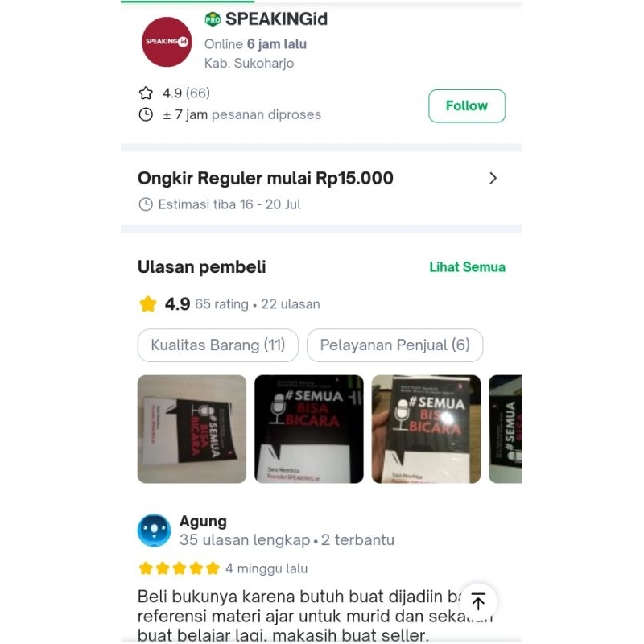The width and height of the screenshot is (644, 644).
Task: Click the clock icon beside pesanan diproses
Action: [146, 114]
